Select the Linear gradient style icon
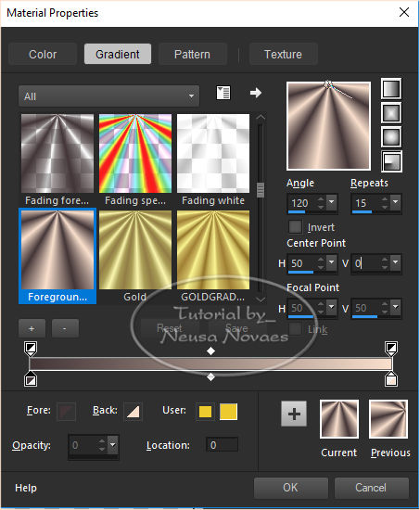This screenshot has height=510, width=420. [391, 89]
